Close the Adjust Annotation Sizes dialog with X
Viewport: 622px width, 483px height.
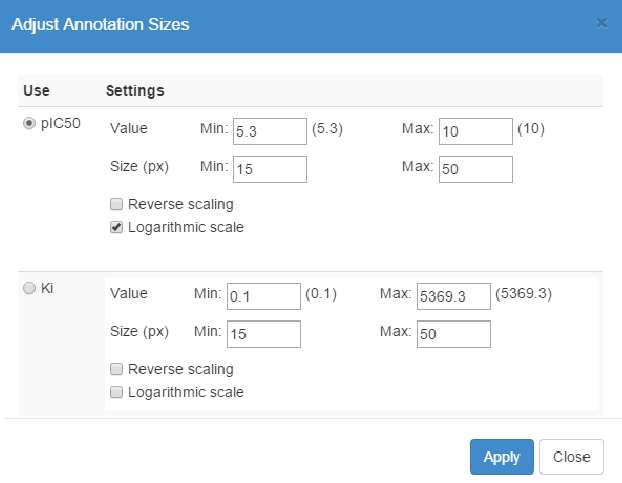(602, 24)
